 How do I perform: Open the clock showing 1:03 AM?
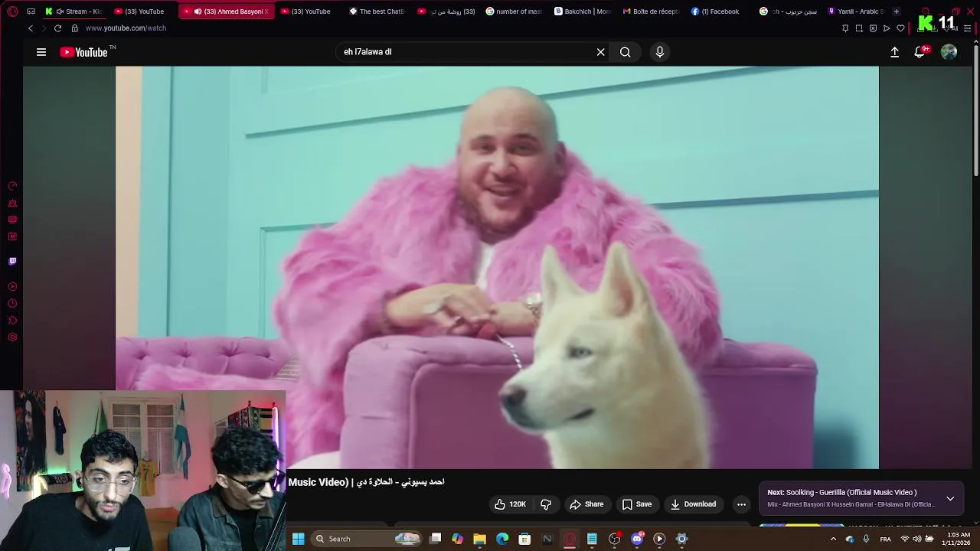coord(958,539)
